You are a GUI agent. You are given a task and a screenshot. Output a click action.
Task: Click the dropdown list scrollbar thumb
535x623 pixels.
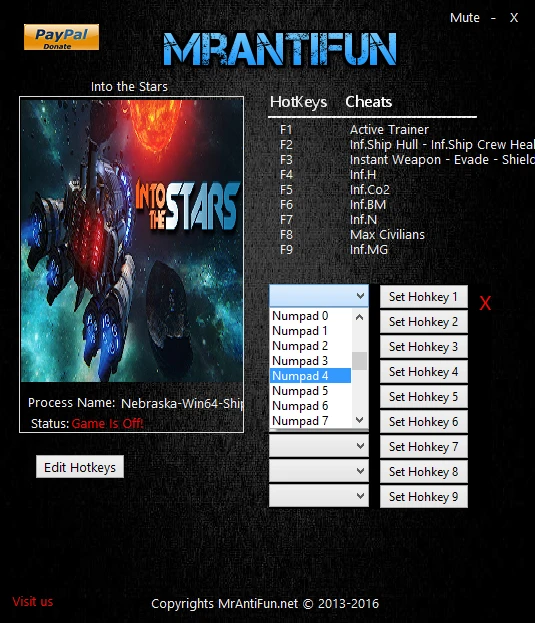[x=359, y=361]
